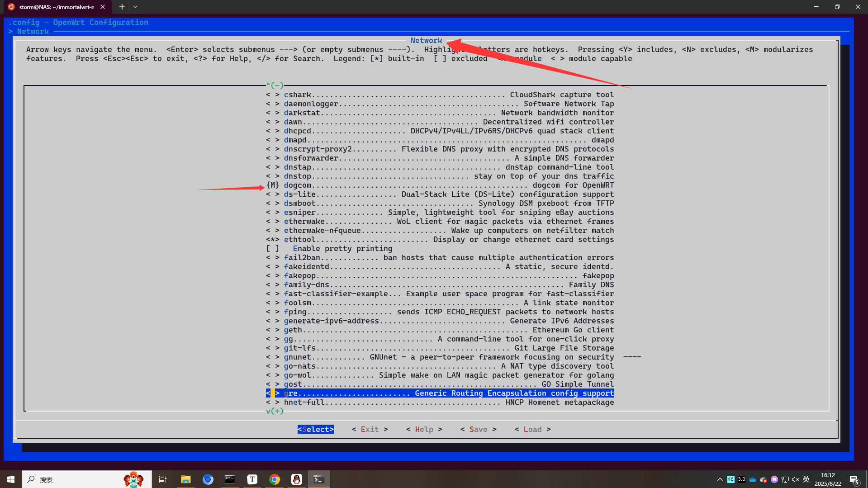
Task: Open the QQ penguin app in taskbar
Action: (x=296, y=479)
